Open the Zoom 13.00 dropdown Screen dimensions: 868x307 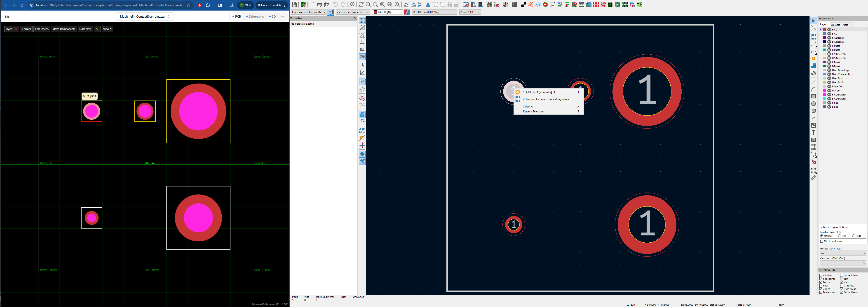coord(470,12)
